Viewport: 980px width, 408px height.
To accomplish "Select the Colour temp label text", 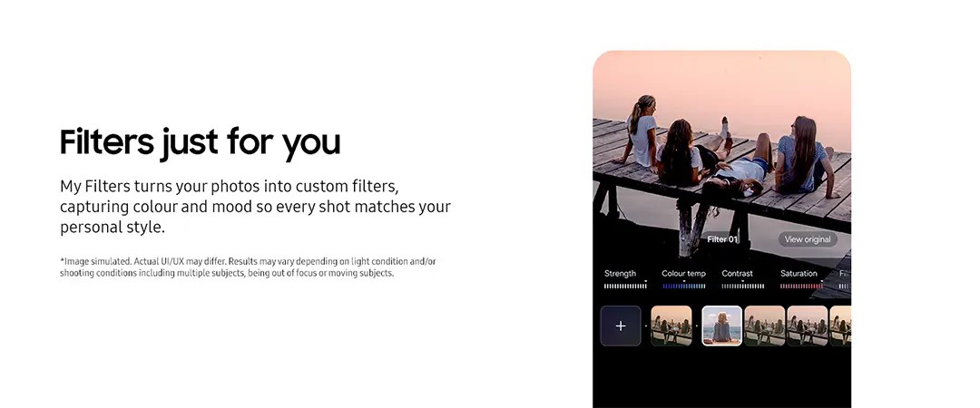I will (x=683, y=273).
